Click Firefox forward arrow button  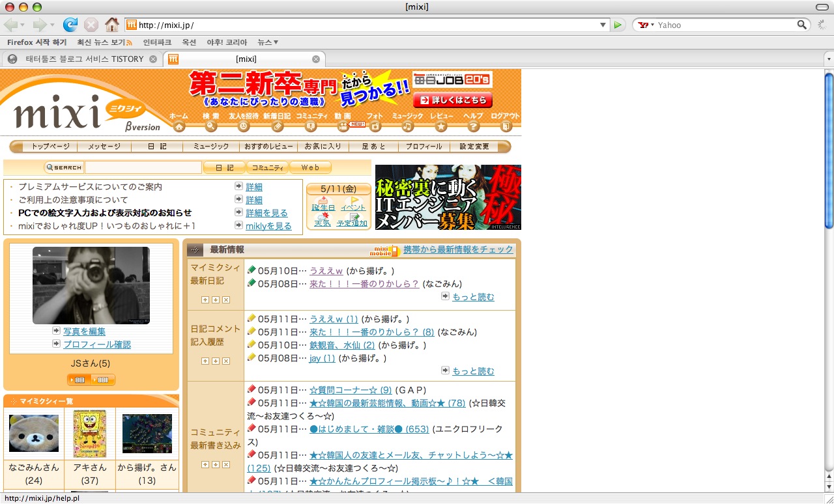(40, 25)
